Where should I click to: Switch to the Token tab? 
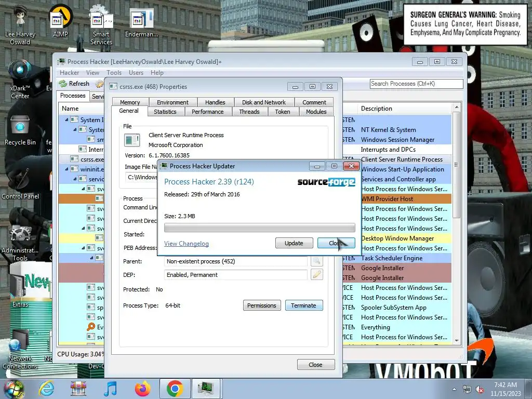[283, 112]
